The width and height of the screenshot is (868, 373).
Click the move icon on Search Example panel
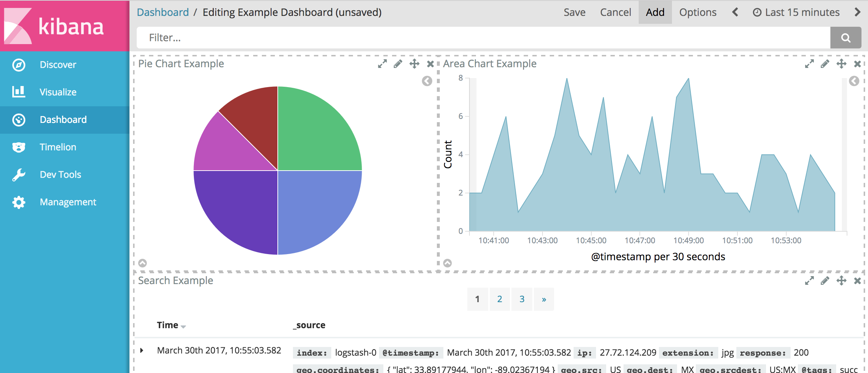(841, 280)
